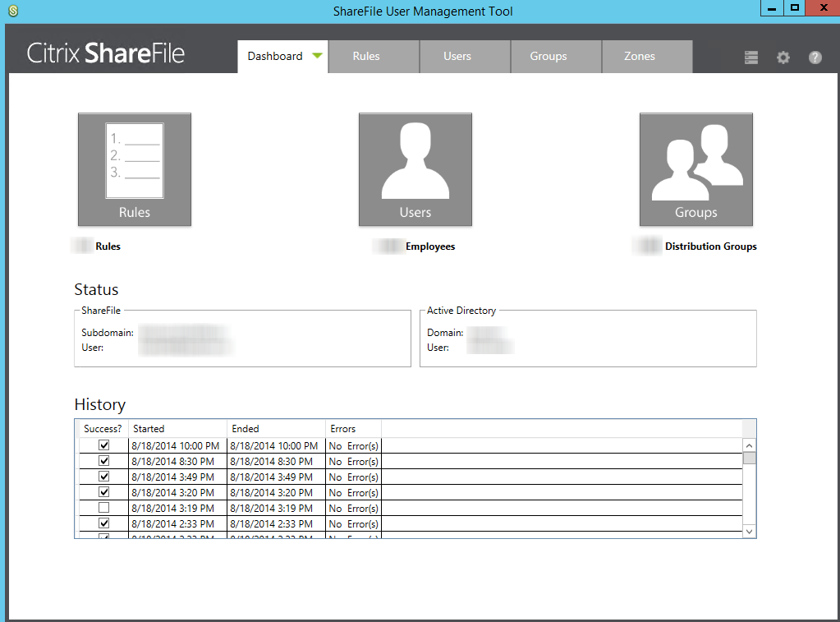Screen dimensions: 840x622
Task: Toggle success checkbox for 2:33 PM run
Action: tap(104, 523)
